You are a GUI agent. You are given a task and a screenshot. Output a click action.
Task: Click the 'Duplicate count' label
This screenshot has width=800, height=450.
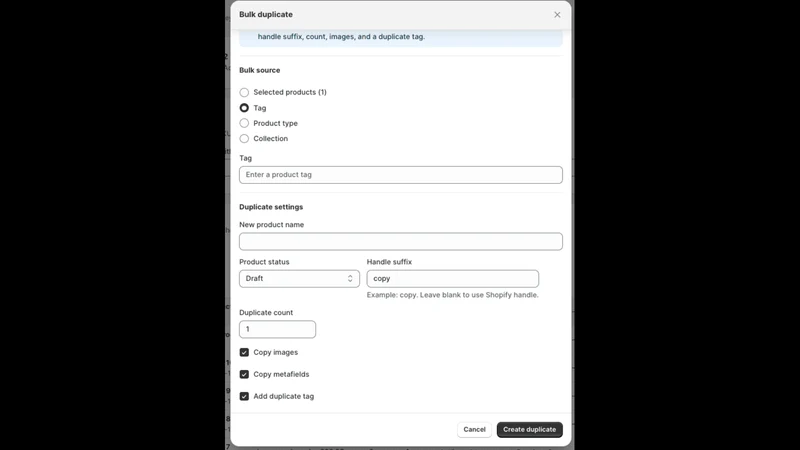[x=266, y=313]
